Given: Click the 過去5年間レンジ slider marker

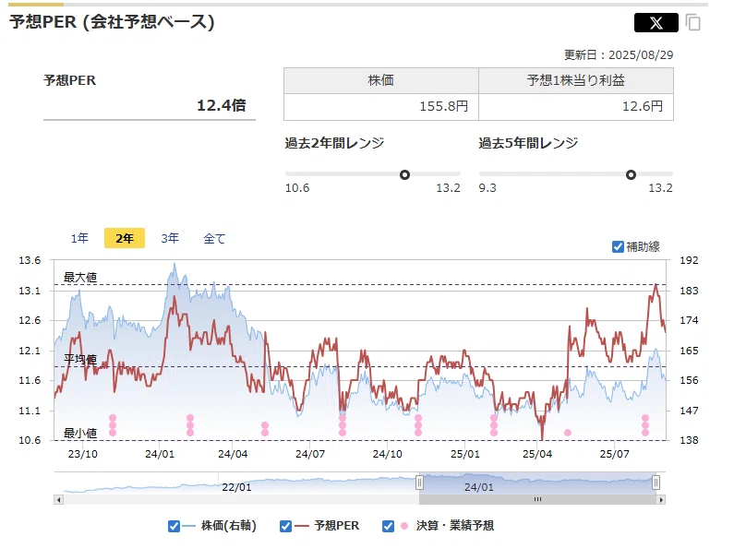Looking at the screenshot, I should coord(631,174).
